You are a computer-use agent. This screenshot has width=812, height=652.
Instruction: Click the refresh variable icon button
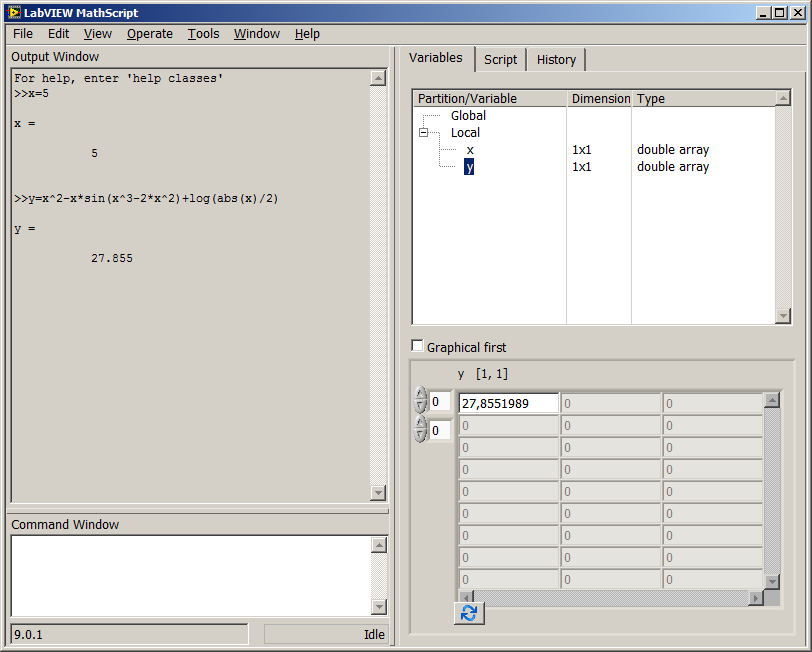(469, 613)
